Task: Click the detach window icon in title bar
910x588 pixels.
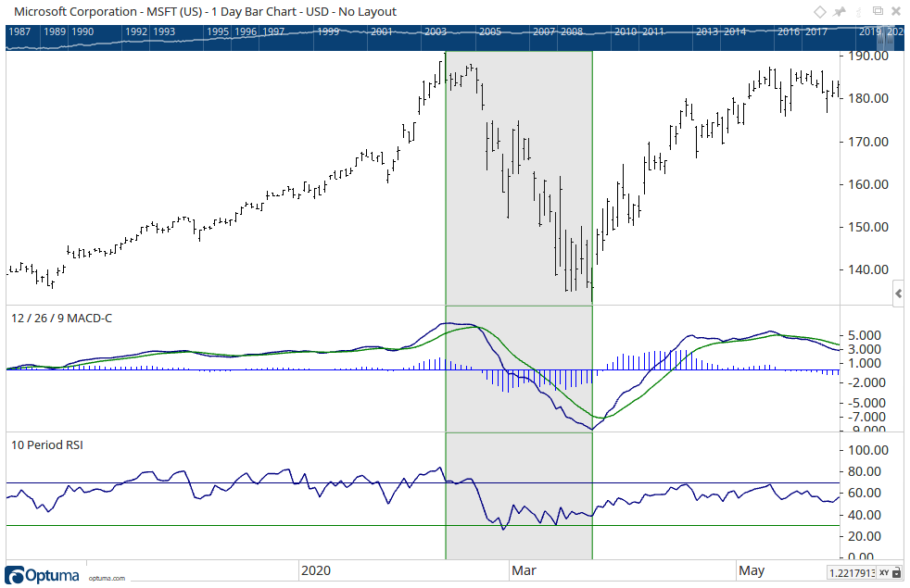Action: click(878, 11)
